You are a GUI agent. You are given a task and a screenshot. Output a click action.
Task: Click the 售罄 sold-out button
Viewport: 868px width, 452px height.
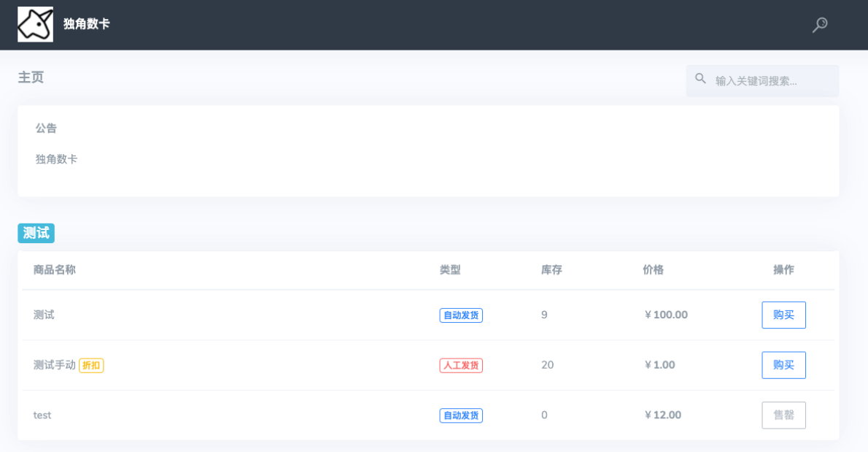pos(783,415)
